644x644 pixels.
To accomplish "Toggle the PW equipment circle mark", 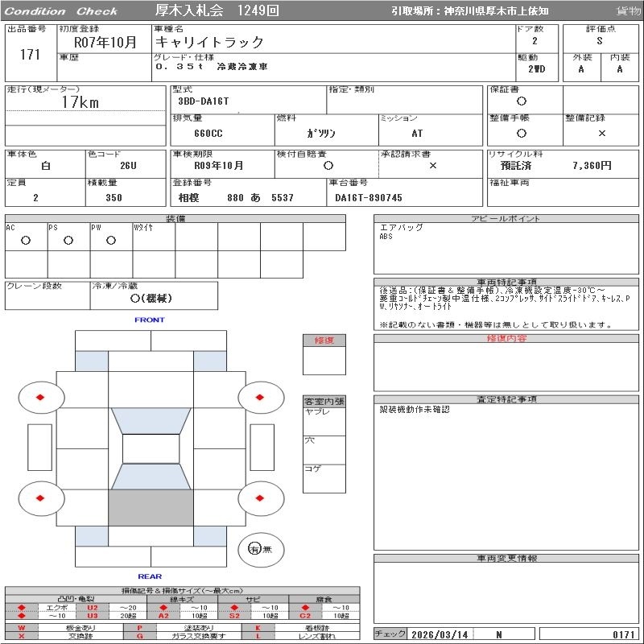I will 110,241.
